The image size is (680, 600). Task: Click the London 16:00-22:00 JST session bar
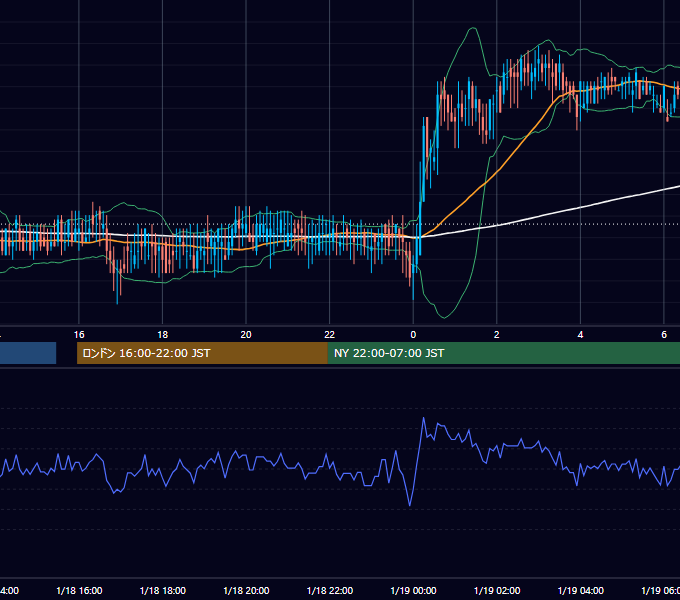tap(202, 353)
